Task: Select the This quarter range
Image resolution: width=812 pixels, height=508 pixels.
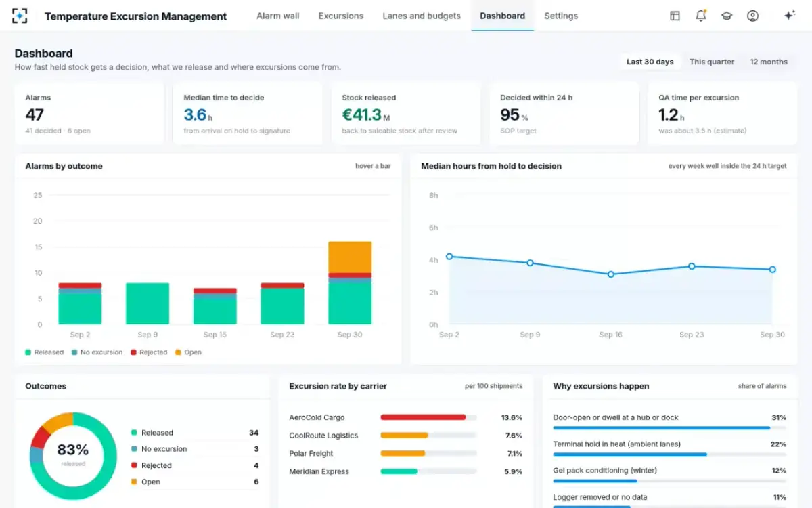Action: click(712, 62)
